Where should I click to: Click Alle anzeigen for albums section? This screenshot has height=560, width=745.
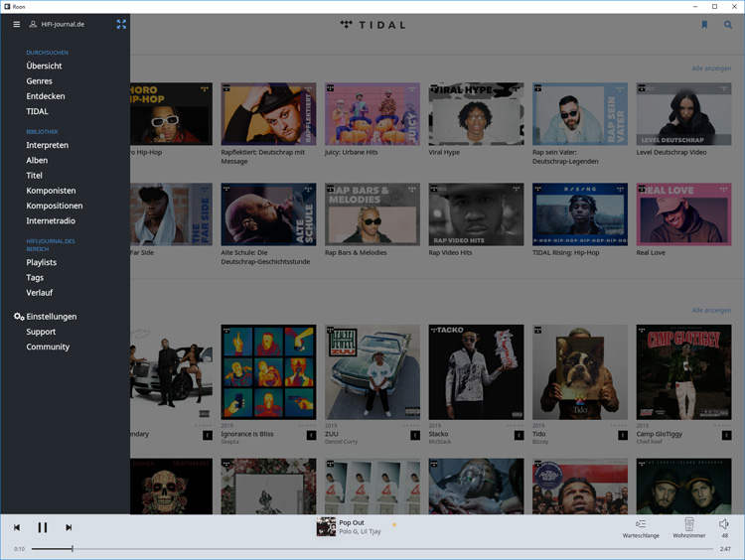coord(711,310)
